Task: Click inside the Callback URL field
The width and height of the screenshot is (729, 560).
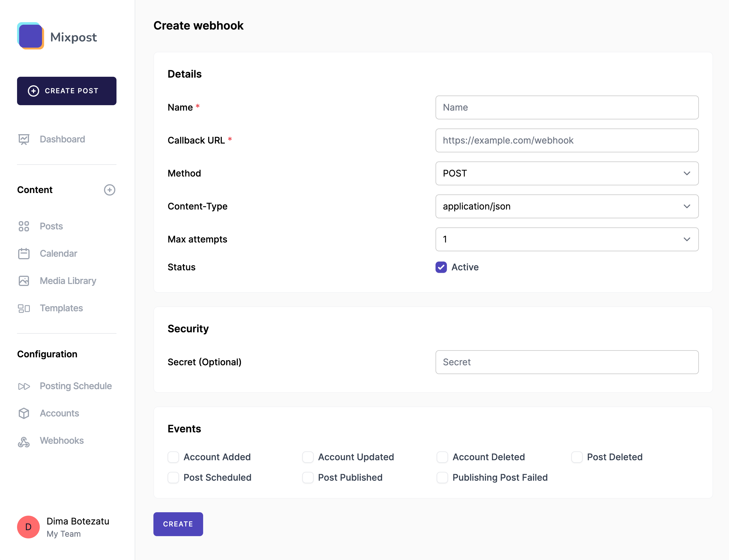Action: [567, 140]
